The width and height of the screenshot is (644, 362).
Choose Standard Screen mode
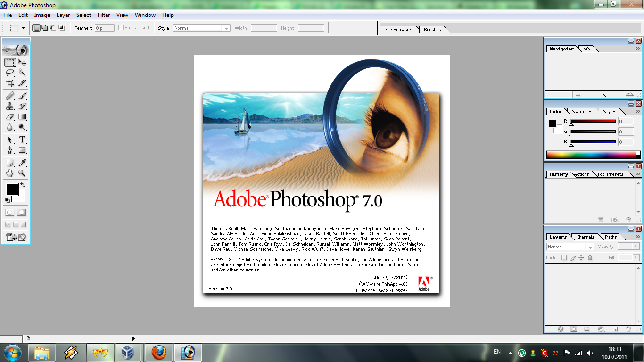coord(8,225)
